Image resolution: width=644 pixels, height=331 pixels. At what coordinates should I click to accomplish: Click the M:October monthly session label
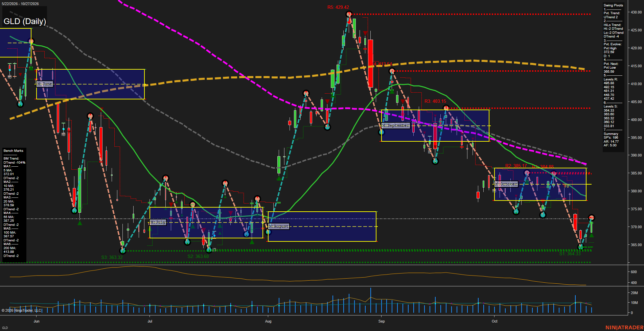tap(506, 184)
